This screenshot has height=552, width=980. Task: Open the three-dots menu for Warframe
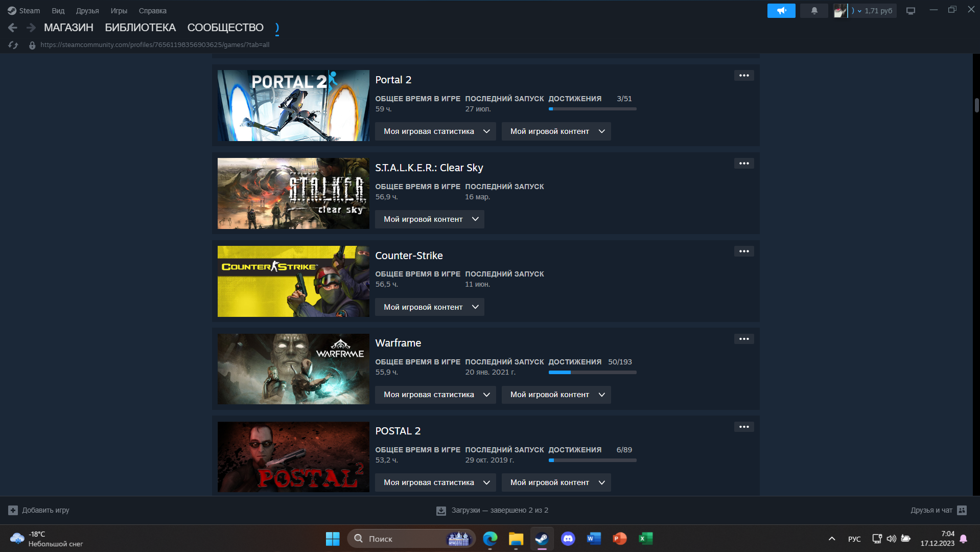point(744,339)
